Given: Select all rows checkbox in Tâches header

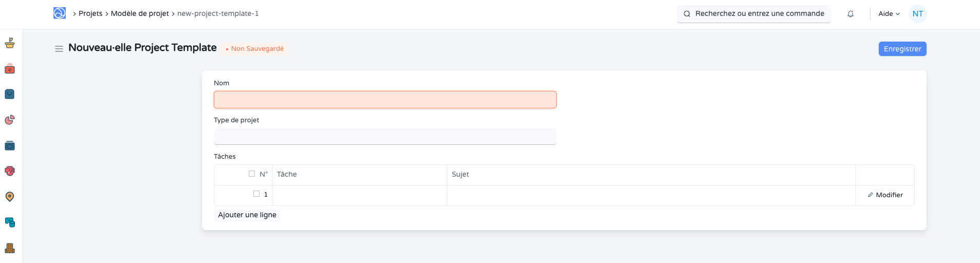Looking at the screenshot, I should point(252,174).
